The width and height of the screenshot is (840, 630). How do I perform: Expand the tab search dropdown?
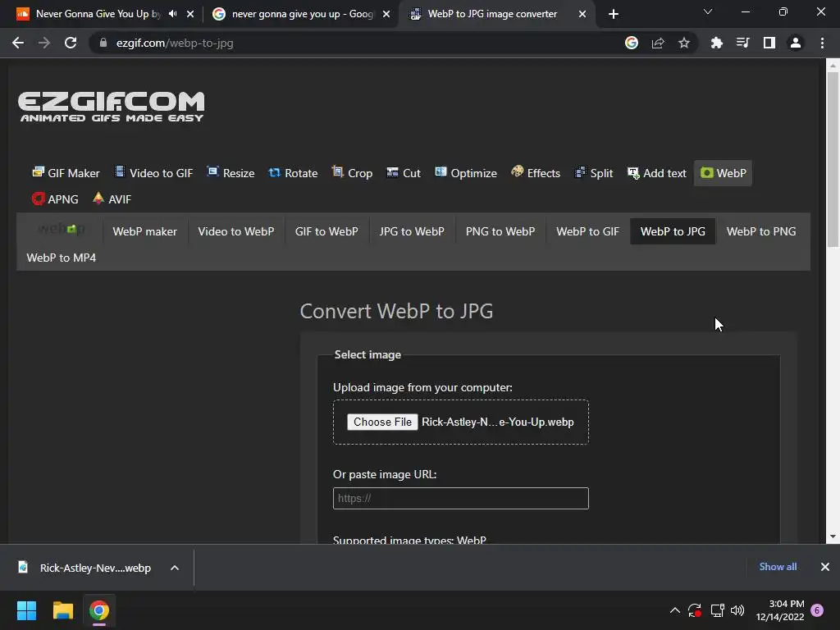(x=708, y=11)
